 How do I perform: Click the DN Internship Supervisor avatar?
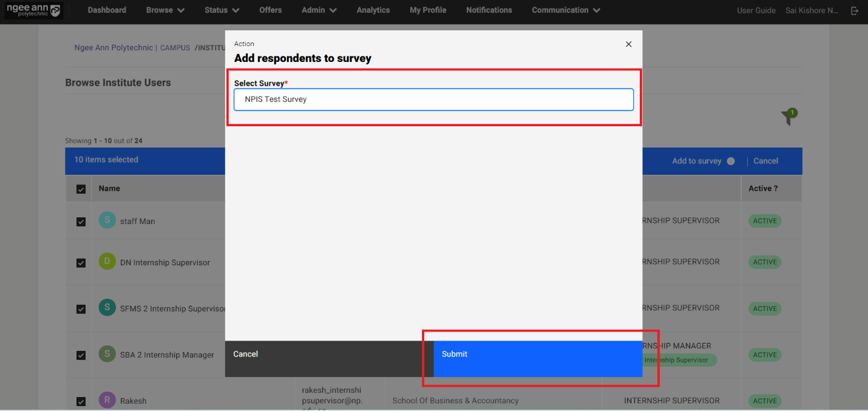click(x=107, y=262)
